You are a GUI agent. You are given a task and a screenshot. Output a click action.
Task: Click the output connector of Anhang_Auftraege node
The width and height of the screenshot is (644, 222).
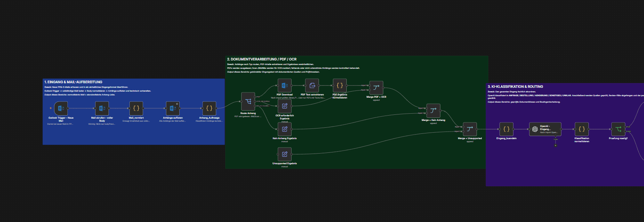pyautogui.click(x=217, y=108)
